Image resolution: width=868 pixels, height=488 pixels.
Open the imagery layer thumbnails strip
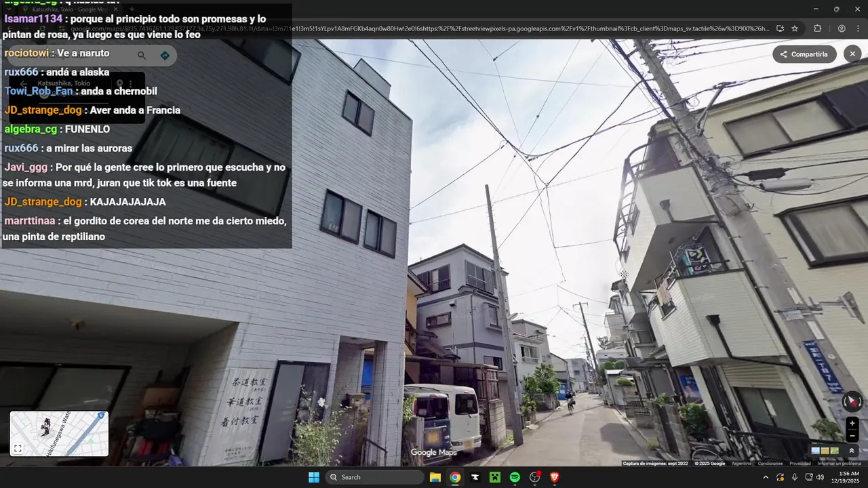coord(825,451)
